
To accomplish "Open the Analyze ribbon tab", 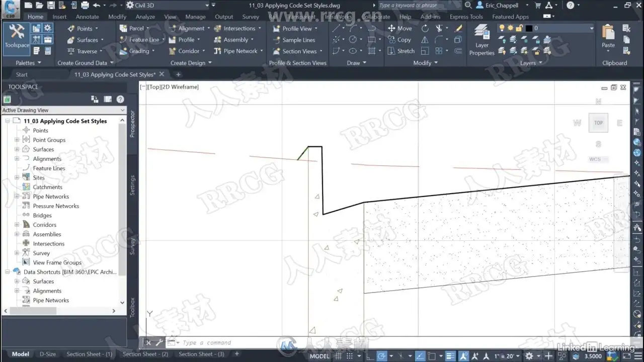I will click(145, 17).
